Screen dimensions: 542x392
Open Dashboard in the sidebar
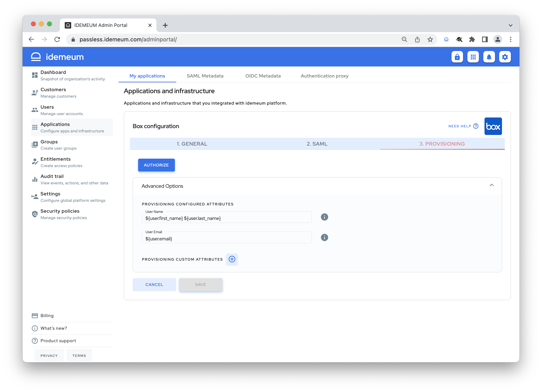pos(72,75)
